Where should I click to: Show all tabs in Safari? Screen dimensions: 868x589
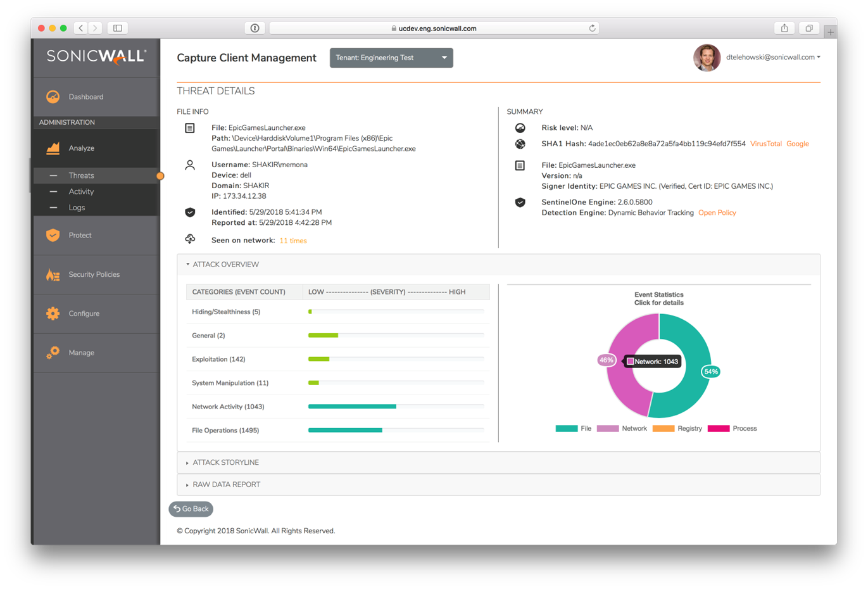coord(809,28)
